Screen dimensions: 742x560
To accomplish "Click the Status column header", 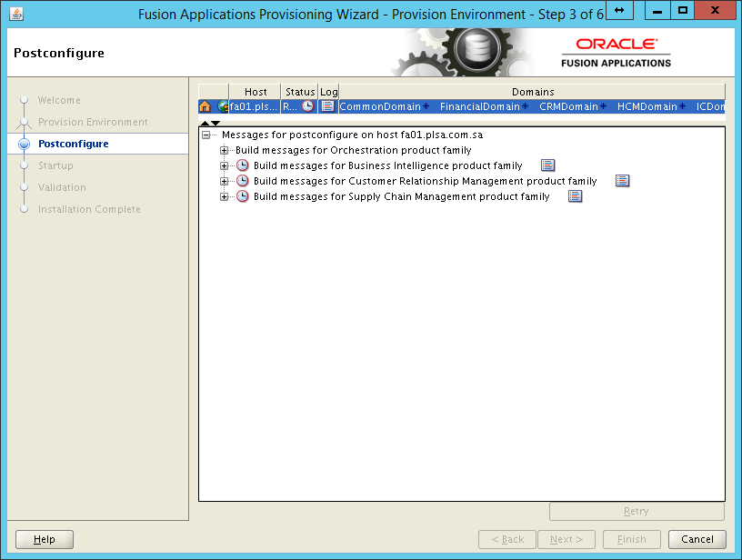I will [299, 92].
